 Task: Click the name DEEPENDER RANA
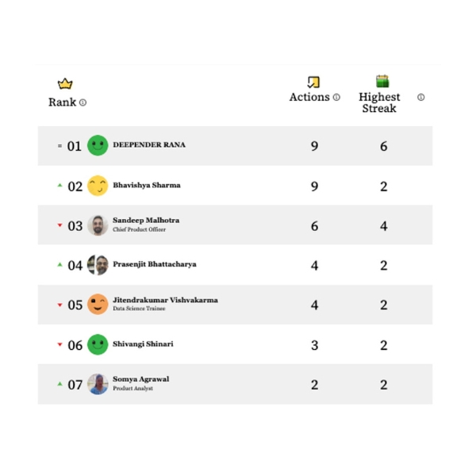coord(149,145)
